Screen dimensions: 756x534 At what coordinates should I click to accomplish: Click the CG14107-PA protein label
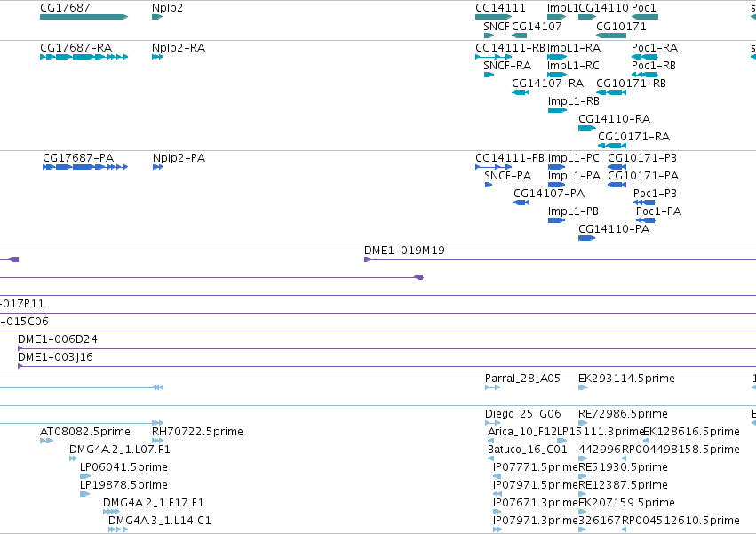(549, 194)
